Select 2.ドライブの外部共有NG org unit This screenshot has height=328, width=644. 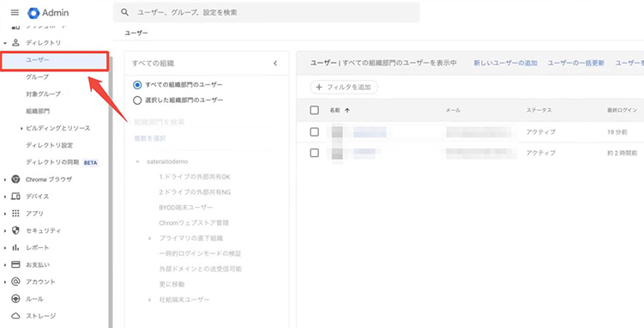[195, 192]
